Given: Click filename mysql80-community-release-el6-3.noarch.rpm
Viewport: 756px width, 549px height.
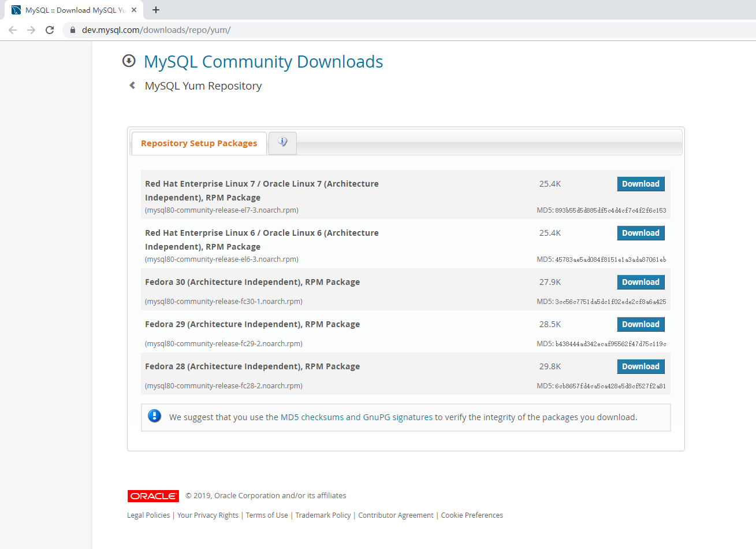Looking at the screenshot, I should pos(222,259).
